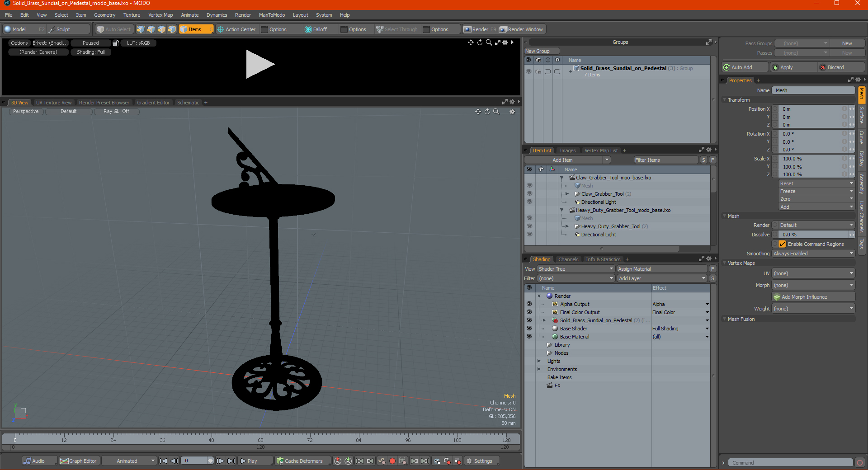Toggle visibility of Solid_Brass_Sundial group
The width and height of the screenshot is (868, 470).
528,71
